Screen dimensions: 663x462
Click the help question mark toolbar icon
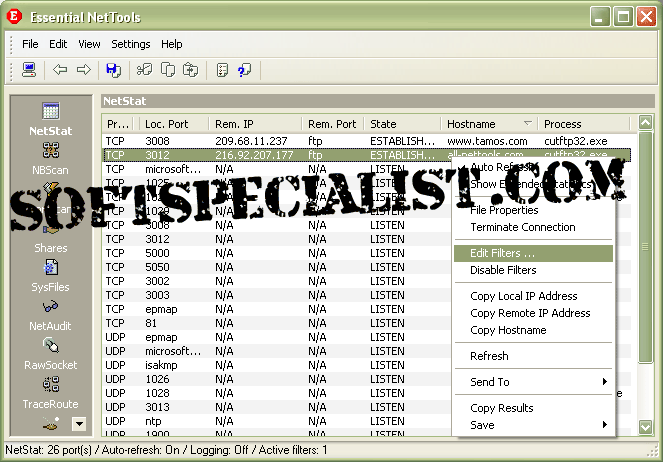point(244,70)
